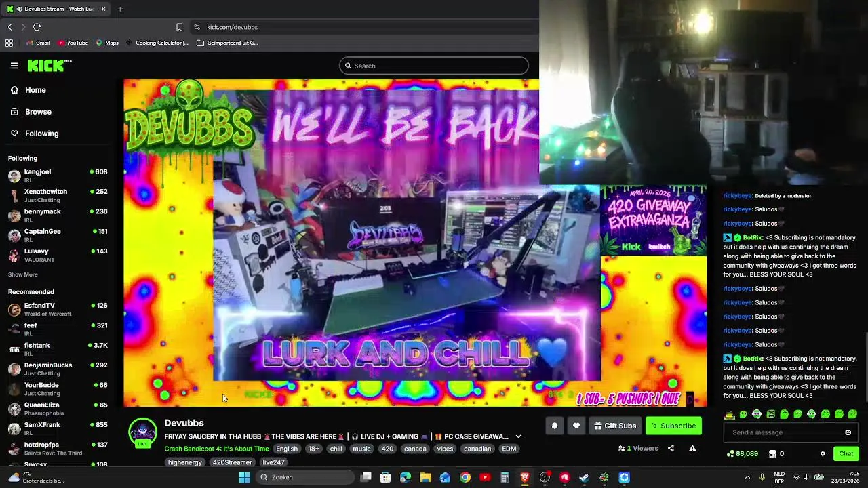Click the 1 Viewers count
Viewport: 868px width, 488px height.
[638, 448]
